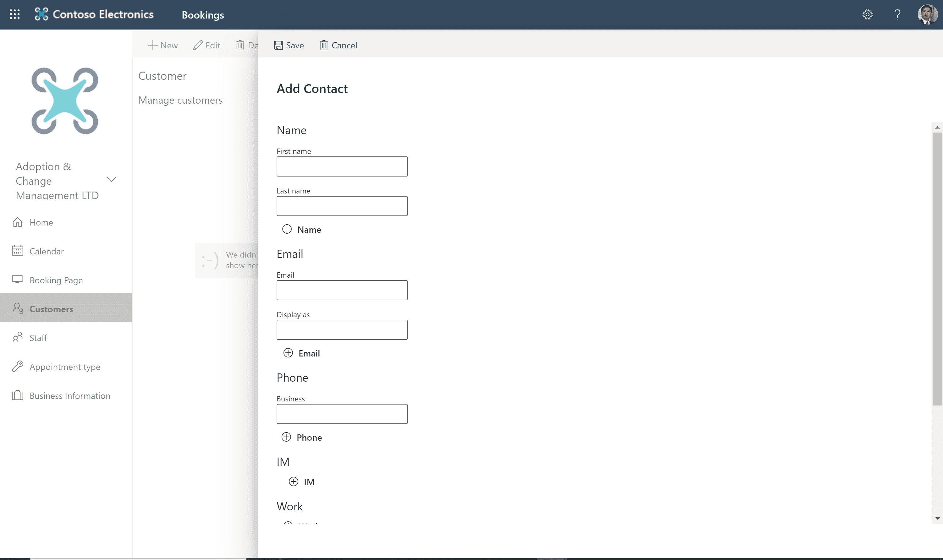Click the Customers person icon
Image resolution: width=943 pixels, height=560 pixels.
[17, 308]
